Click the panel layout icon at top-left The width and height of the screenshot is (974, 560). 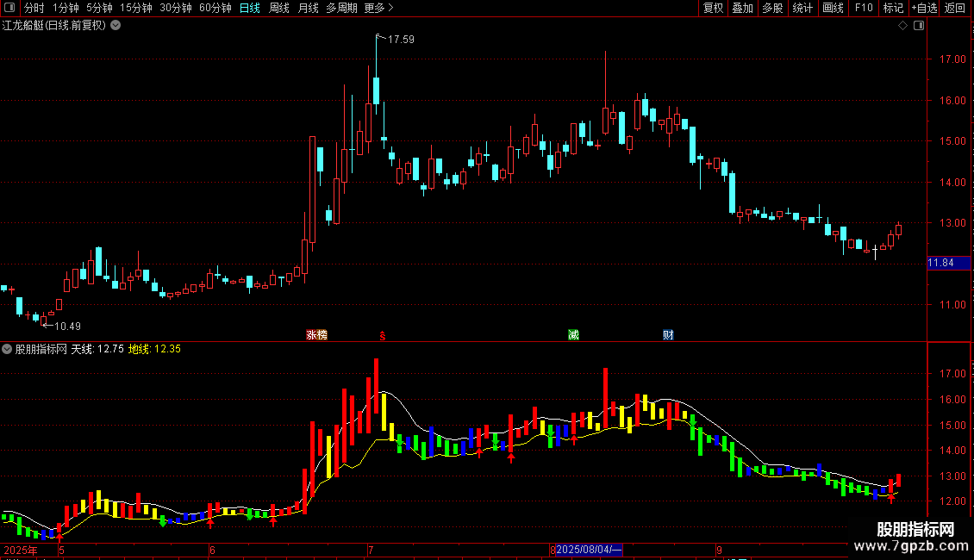click(x=9, y=8)
